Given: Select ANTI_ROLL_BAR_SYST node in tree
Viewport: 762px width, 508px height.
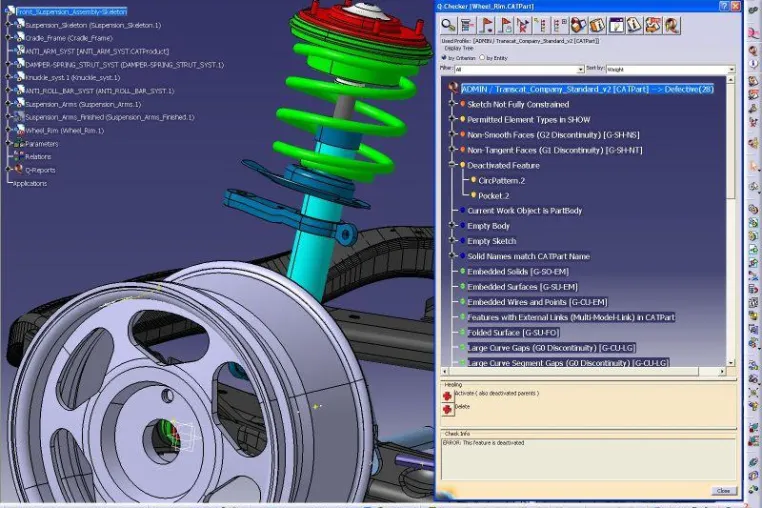Looking at the screenshot, I should [99, 90].
